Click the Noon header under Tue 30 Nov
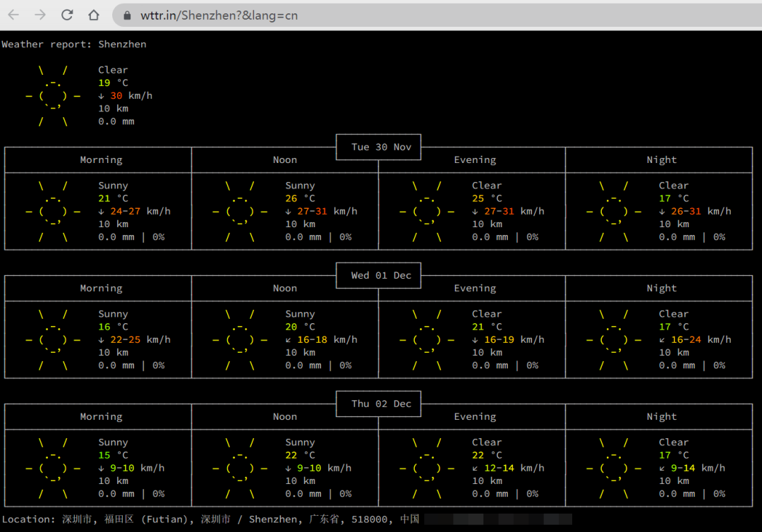The image size is (762, 532). [x=285, y=160]
